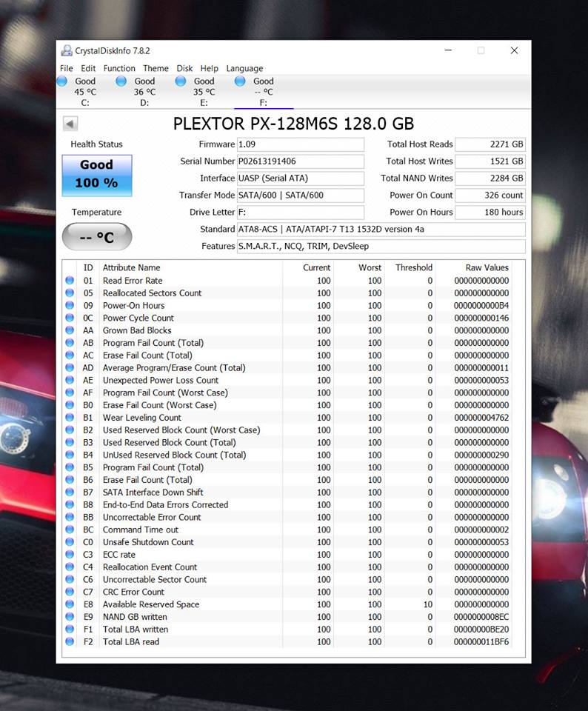Select drive D: at 36 °C
Viewport: 588px width, 711px height.
click(144, 92)
